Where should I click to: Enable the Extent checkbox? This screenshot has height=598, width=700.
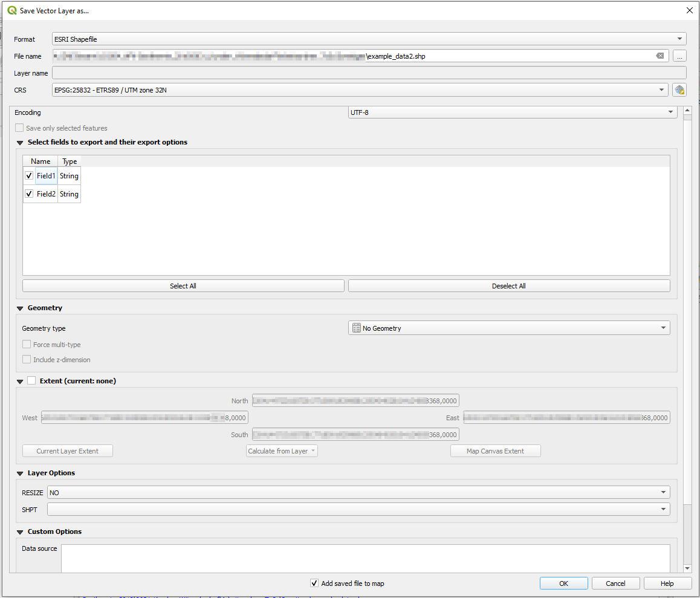(31, 381)
